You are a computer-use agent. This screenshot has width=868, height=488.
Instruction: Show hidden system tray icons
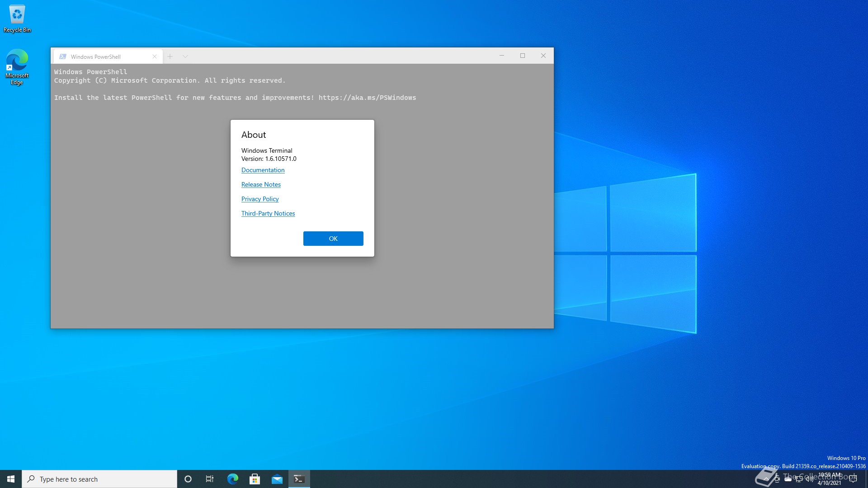tap(766, 479)
